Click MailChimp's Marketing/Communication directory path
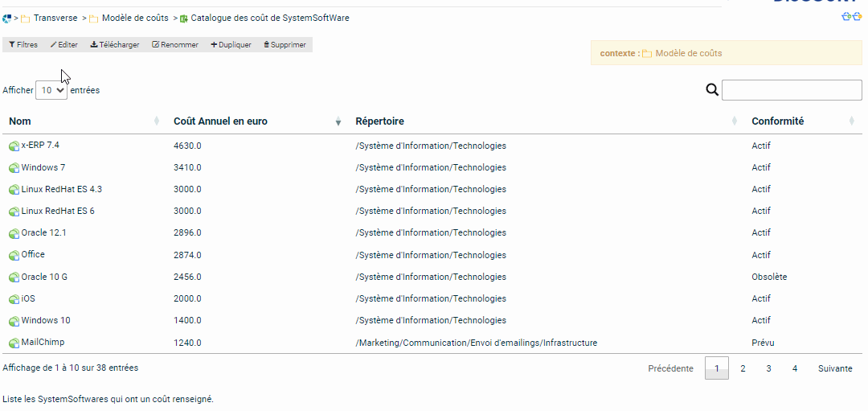This screenshot has height=411, width=868. 477,343
